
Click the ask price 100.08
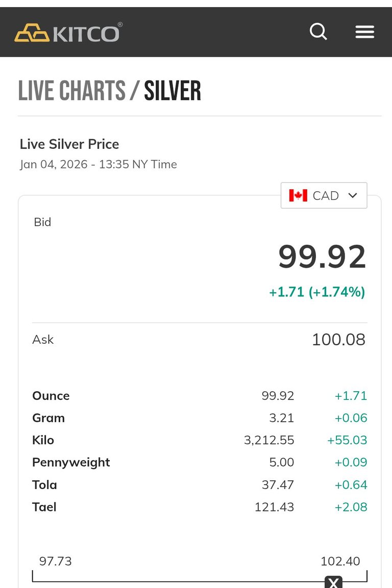(x=338, y=340)
